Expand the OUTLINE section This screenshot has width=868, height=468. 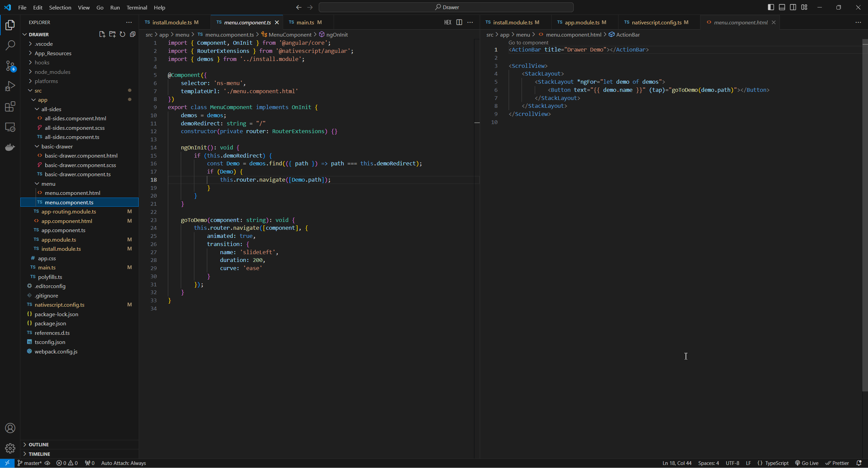pyautogui.click(x=39, y=444)
